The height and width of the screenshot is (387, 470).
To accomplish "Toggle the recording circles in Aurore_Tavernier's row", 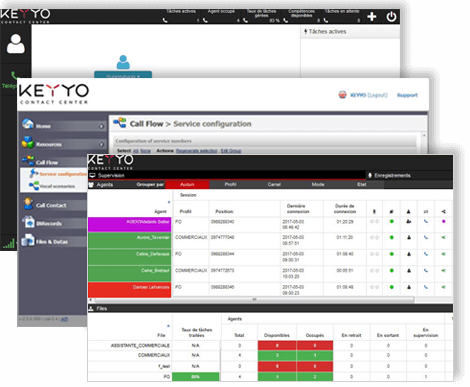I will click(x=374, y=238).
